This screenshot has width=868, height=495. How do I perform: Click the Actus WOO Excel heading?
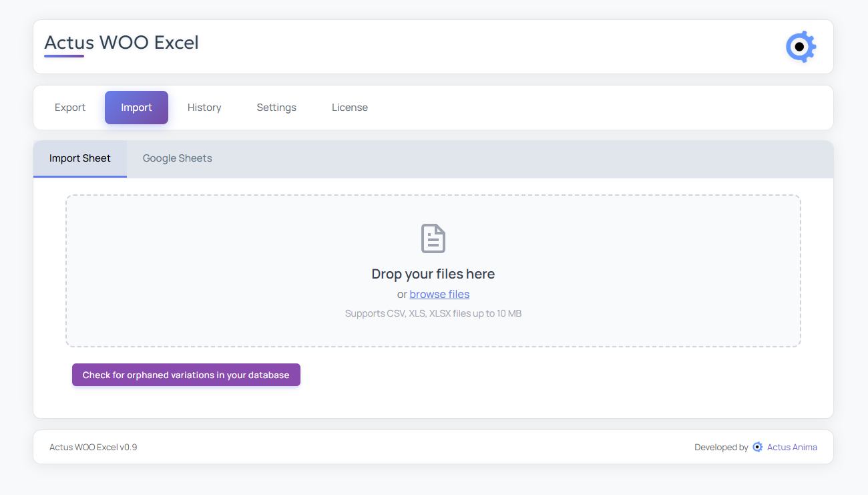pyautogui.click(x=121, y=42)
